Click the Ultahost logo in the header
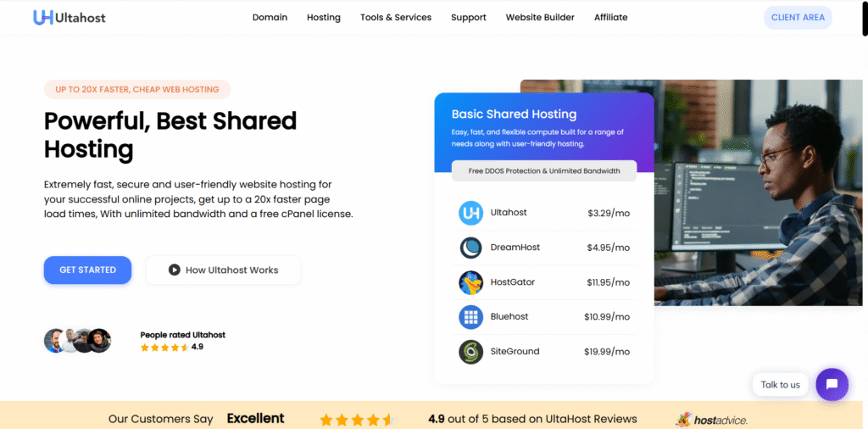The height and width of the screenshot is (429, 868). pyautogui.click(x=70, y=17)
